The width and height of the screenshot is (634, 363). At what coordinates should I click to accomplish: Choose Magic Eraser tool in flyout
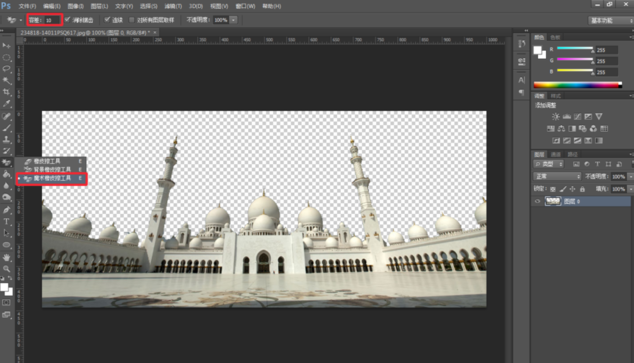click(51, 178)
